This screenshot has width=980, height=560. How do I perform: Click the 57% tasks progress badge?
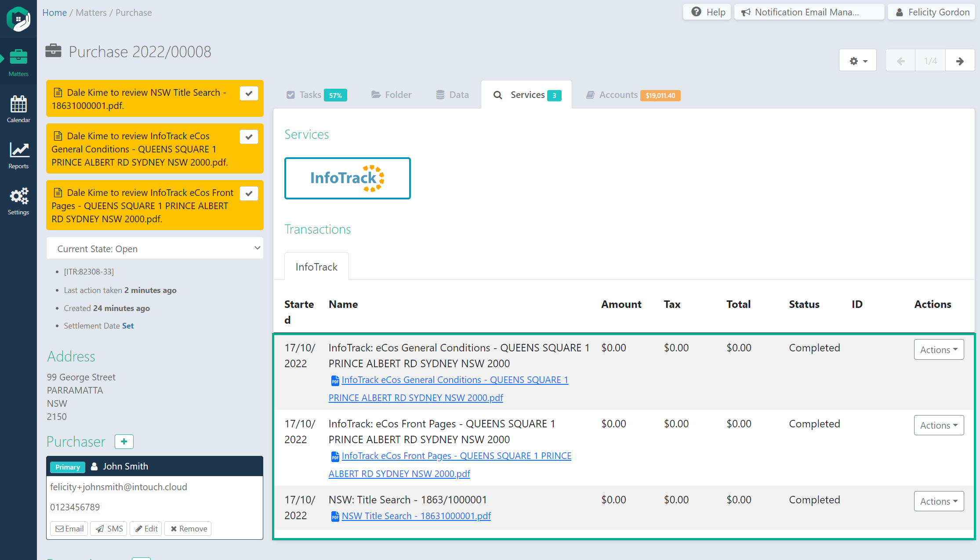pos(335,95)
